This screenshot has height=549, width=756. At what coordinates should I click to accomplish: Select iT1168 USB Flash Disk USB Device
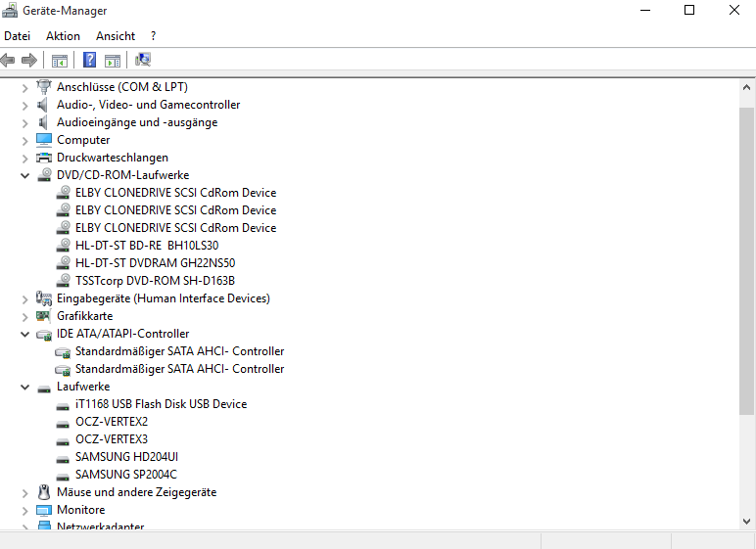tap(161, 404)
